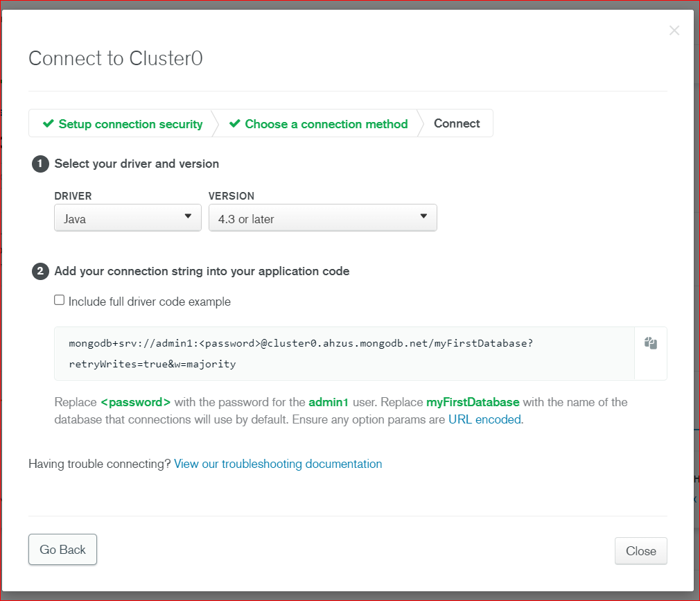The height and width of the screenshot is (601, 700).
Task: Dismiss the dialog with the X icon
Action: click(674, 30)
